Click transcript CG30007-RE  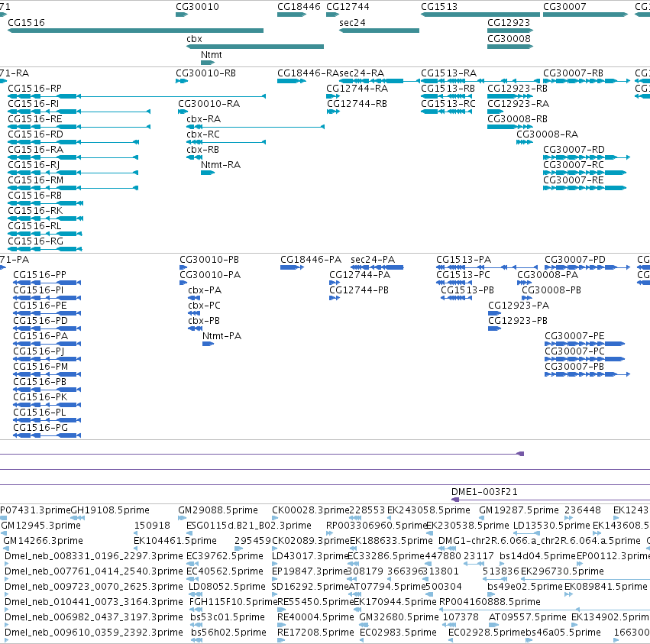click(584, 188)
